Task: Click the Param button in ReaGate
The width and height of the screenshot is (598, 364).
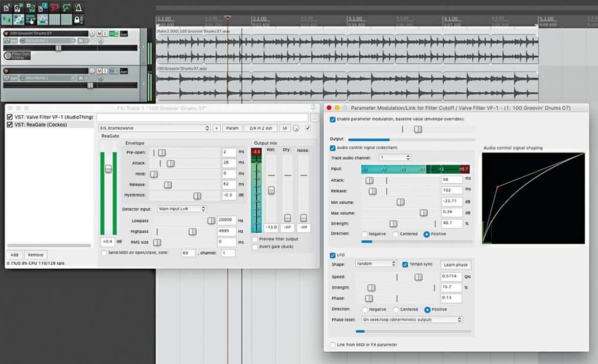Action: tap(232, 128)
